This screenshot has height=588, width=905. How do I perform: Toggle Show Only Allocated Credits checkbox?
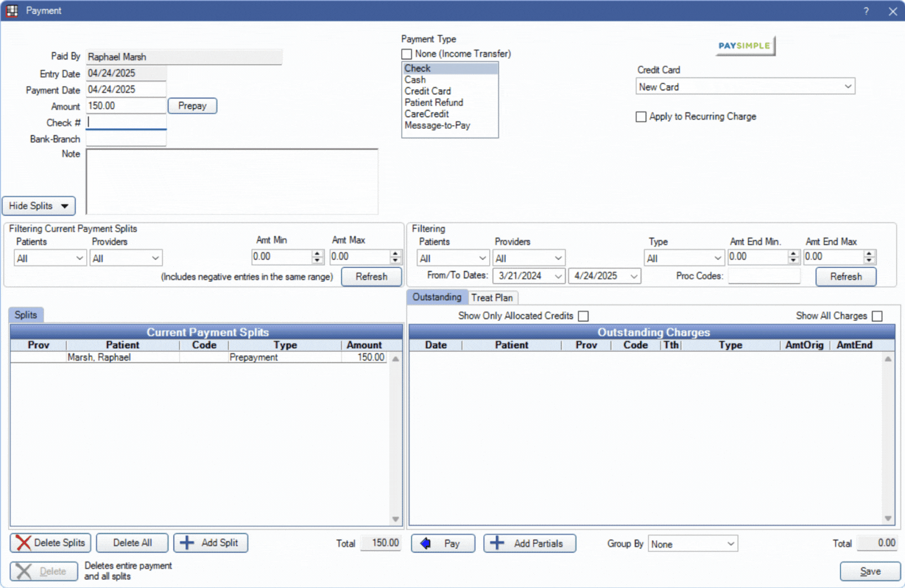pos(583,317)
